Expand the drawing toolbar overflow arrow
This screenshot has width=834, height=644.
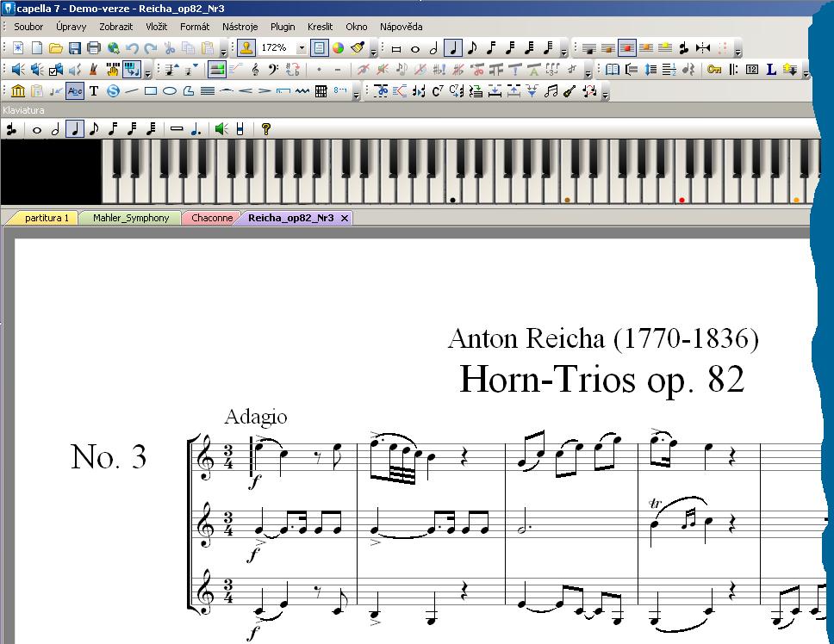tap(356, 95)
